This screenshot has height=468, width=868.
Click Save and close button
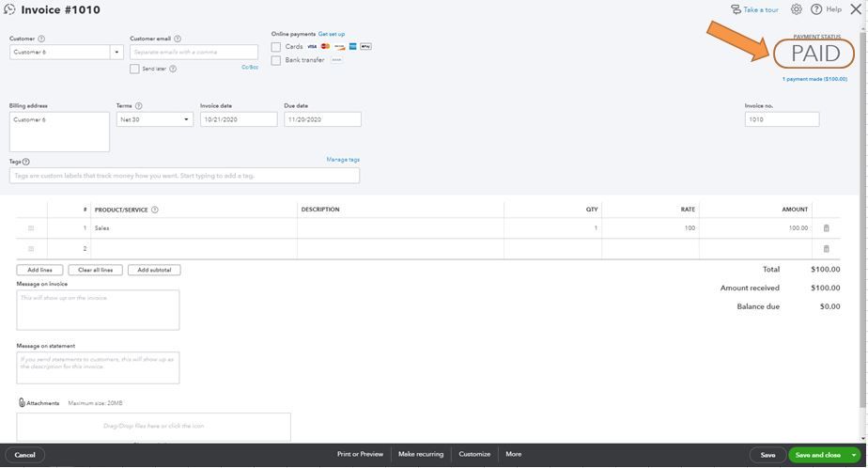point(818,455)
